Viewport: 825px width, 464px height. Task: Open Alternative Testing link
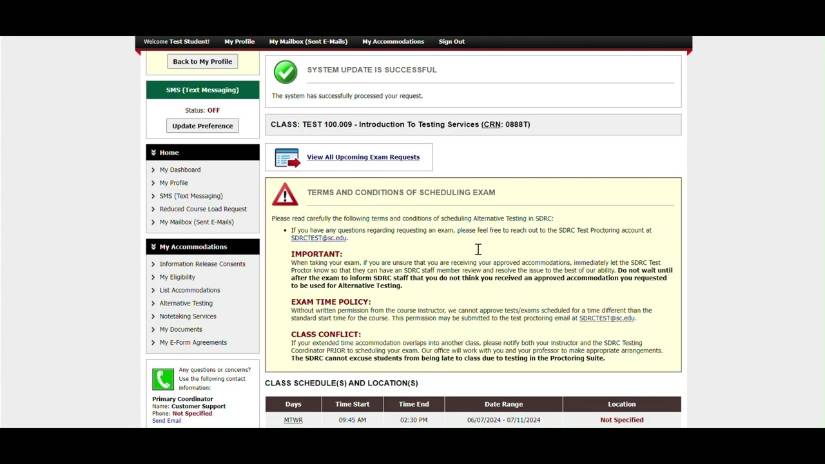tap(186, 304)
